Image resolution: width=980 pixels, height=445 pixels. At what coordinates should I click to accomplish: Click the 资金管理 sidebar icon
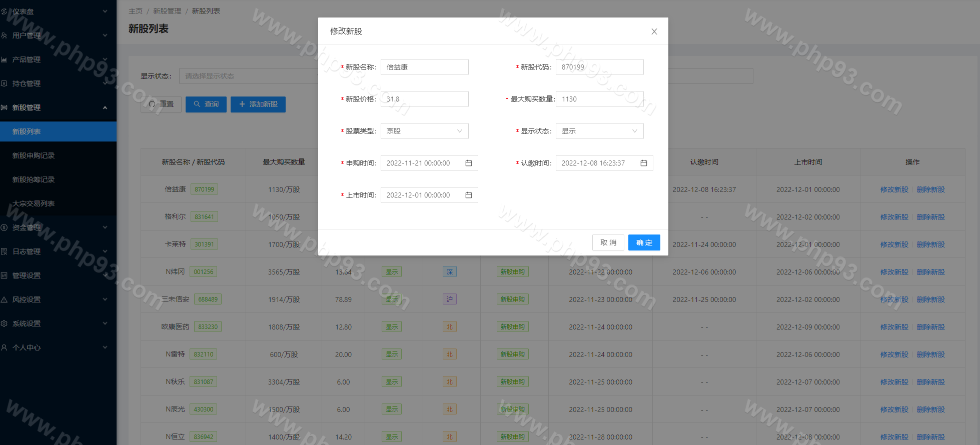coord(5,227)
